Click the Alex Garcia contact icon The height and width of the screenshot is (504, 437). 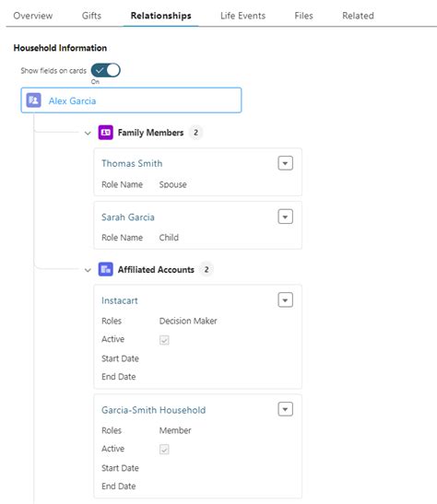(33, 100)
